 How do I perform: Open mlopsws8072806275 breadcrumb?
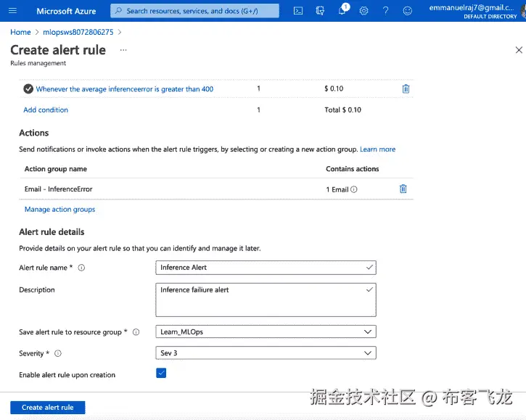pyautogui.click(x=78, y=32)
